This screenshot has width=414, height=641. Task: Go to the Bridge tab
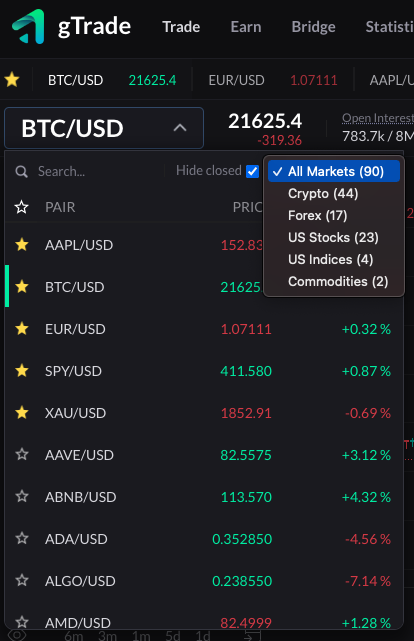point(313,27)
